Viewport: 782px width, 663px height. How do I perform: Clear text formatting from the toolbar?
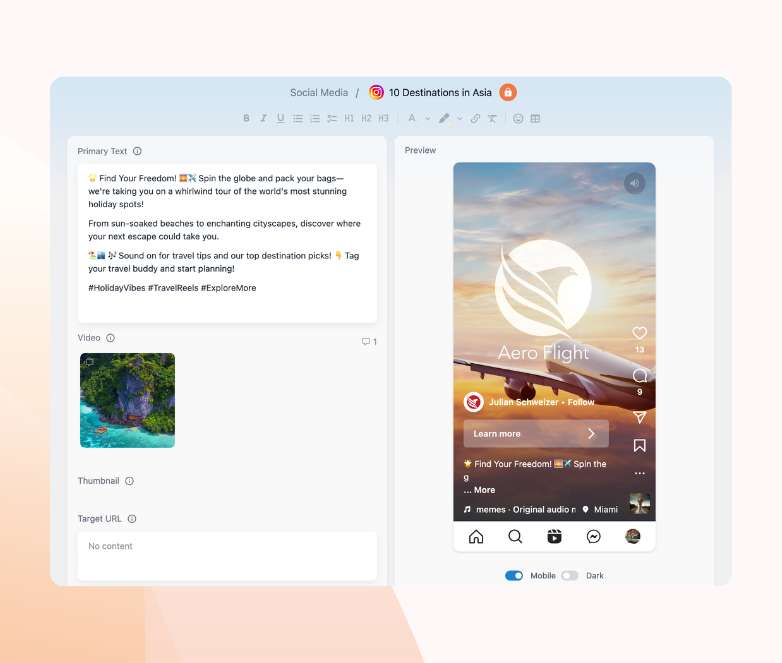492,118
